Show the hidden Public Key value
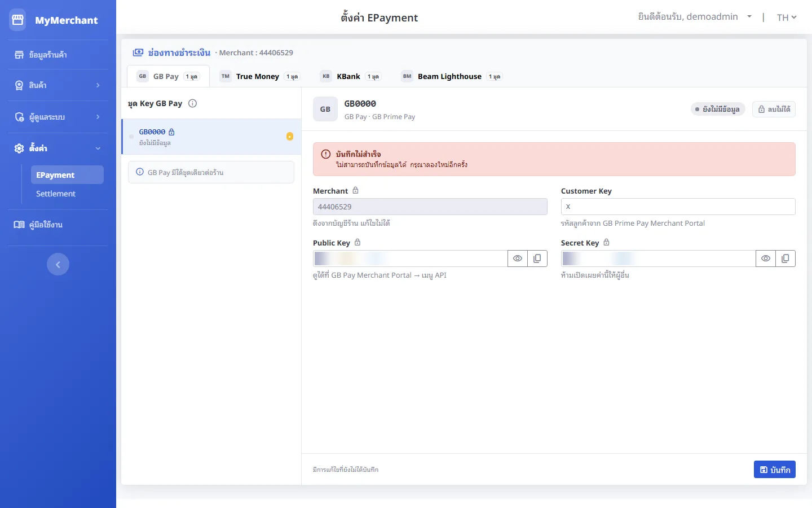Screen dimensions: 812x508 coord(518,259)
